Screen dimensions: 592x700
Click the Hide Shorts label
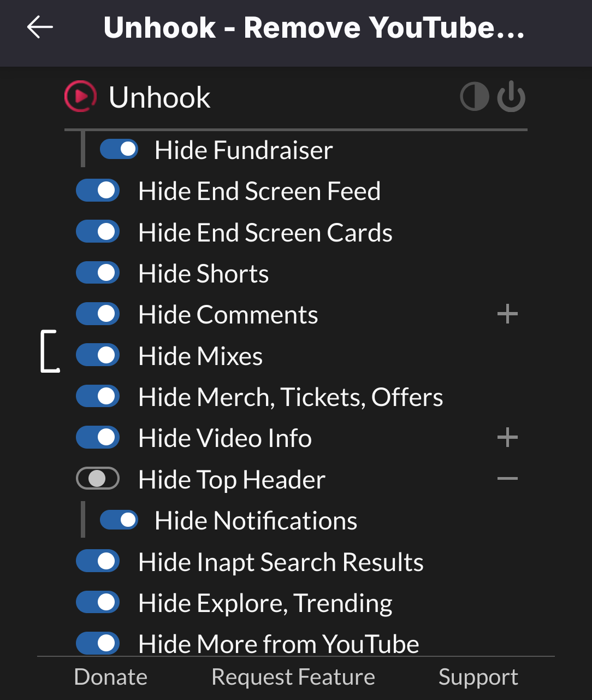click(204, 273)
